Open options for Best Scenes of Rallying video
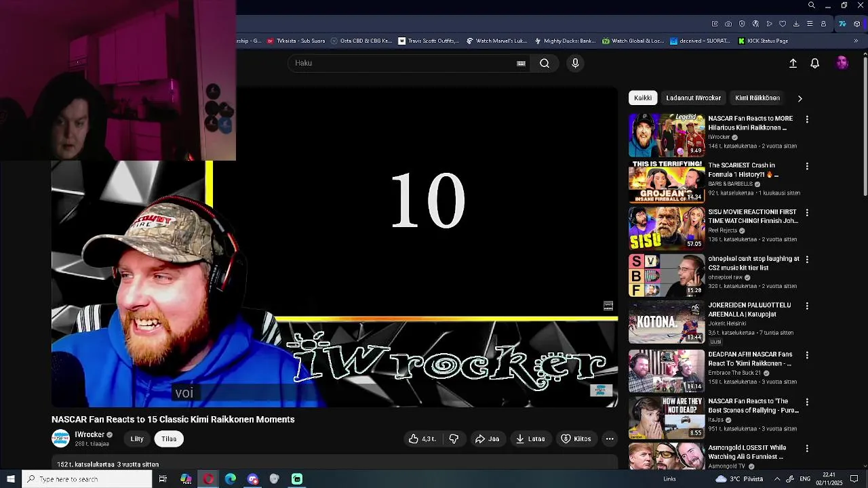 pyautogui.click(x=807, y=402)
